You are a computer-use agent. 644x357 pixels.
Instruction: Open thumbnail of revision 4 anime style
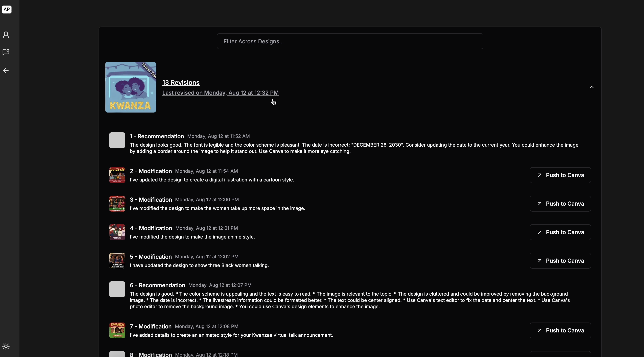tap(117, 232)
